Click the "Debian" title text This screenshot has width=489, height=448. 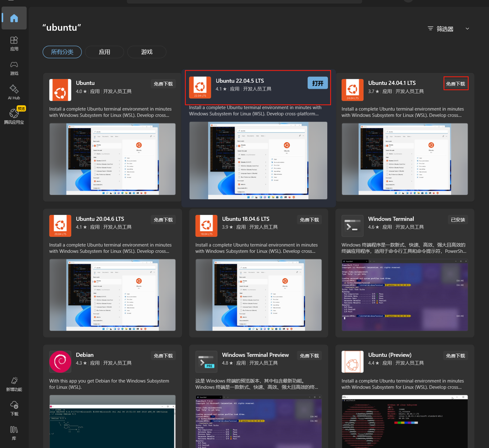[85, 355]
